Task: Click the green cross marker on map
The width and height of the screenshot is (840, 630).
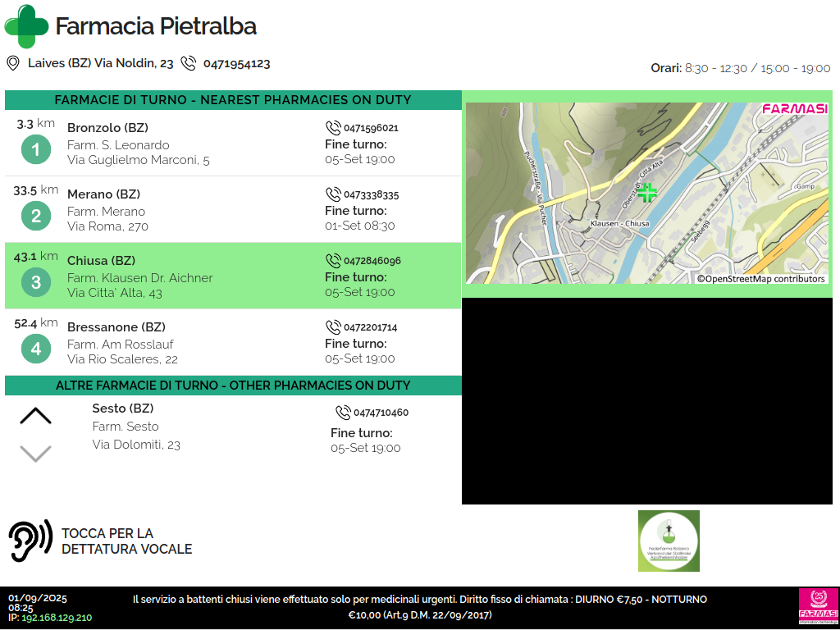Action: coord(648,193)
